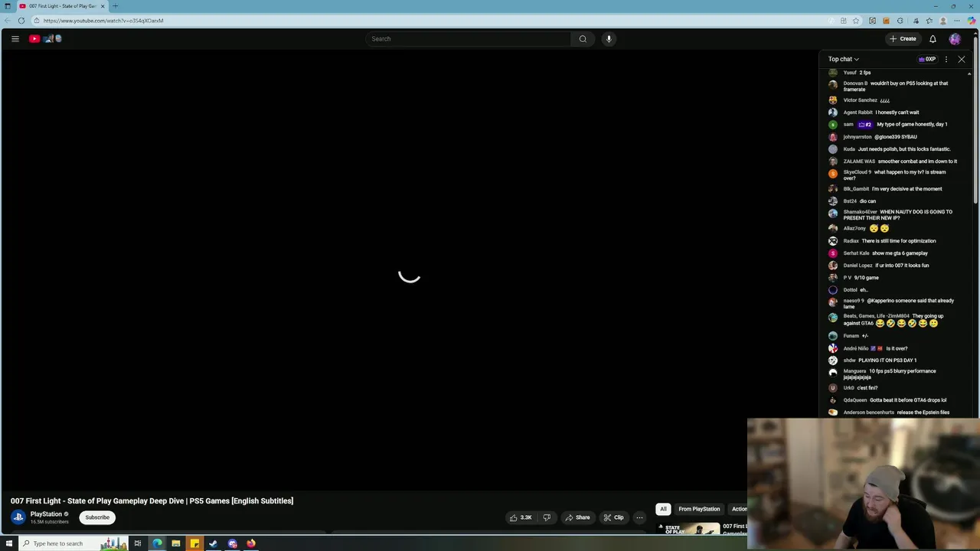Click the PlayStation channel avatar
This screenshot has height=551, width=980.
18,517
